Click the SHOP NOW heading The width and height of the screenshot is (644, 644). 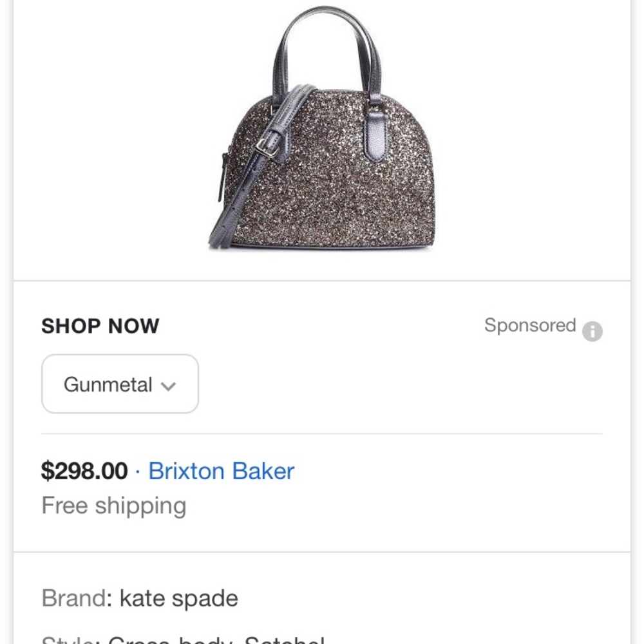pos(100,326)
